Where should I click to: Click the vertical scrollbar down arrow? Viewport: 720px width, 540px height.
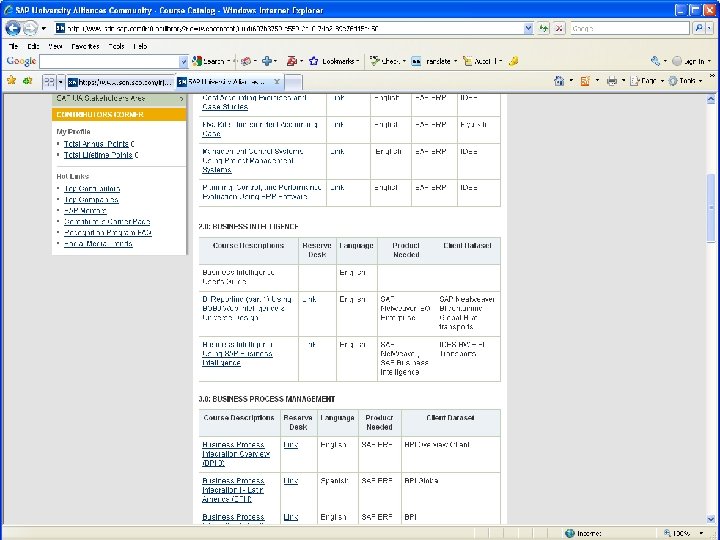(711, 519)
